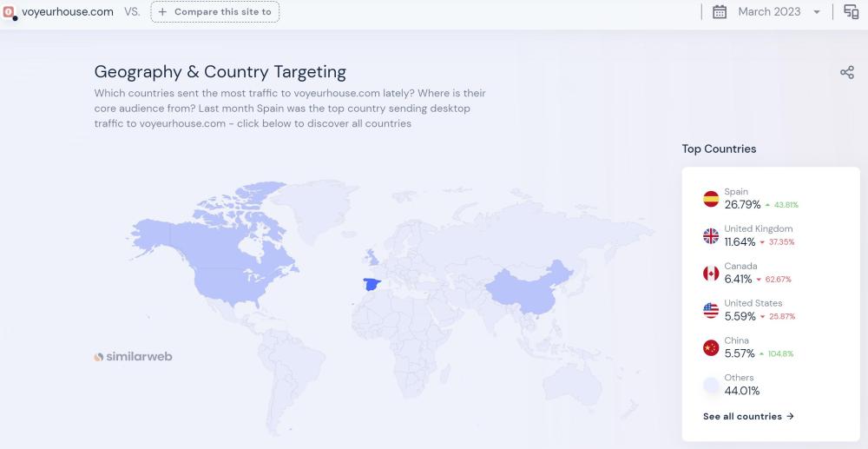868x449 pixels.
Task: Click the United Kingdom flag icon
Action: point(711,236)
